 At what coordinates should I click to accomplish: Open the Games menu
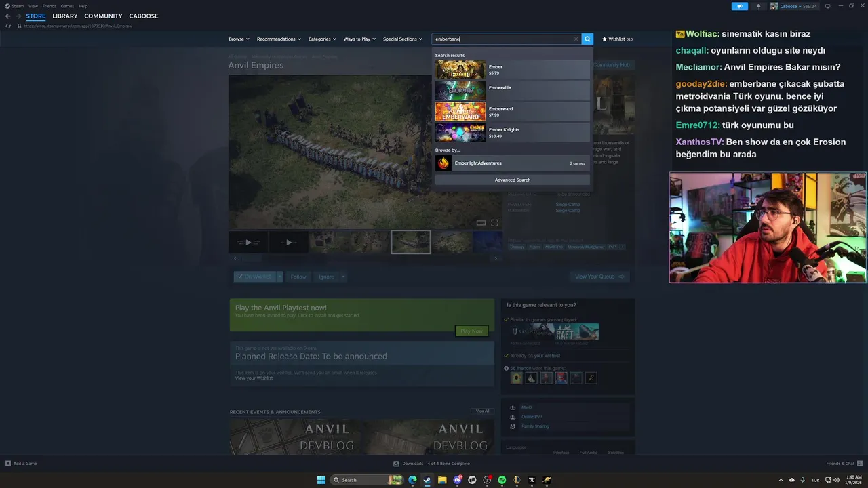tap(67, 6)
